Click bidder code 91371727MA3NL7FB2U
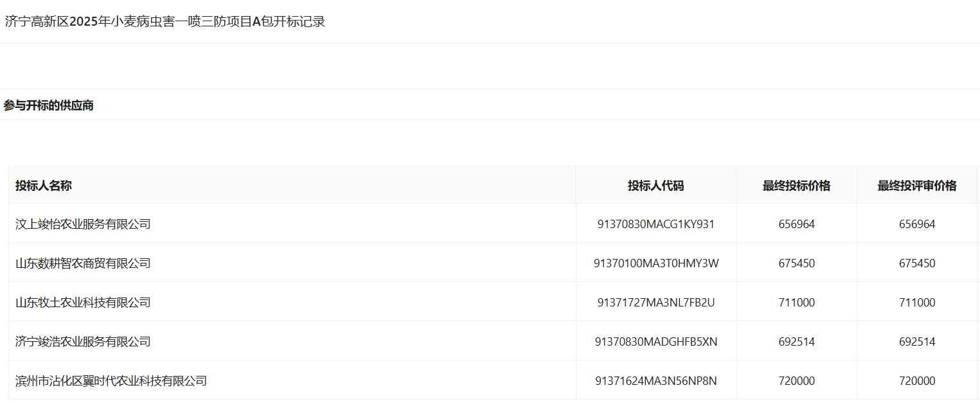The width and height of the screenshot is (980, 408). click(x=656, y=303)
